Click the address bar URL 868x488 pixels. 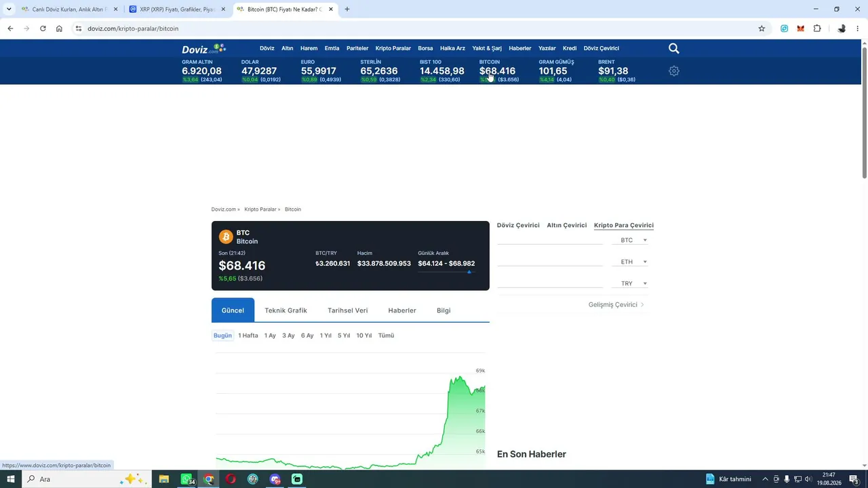(x=133, y=28)
